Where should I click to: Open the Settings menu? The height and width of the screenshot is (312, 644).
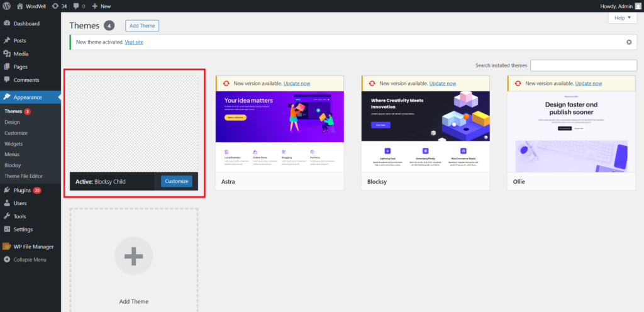[x=30, y=229]
